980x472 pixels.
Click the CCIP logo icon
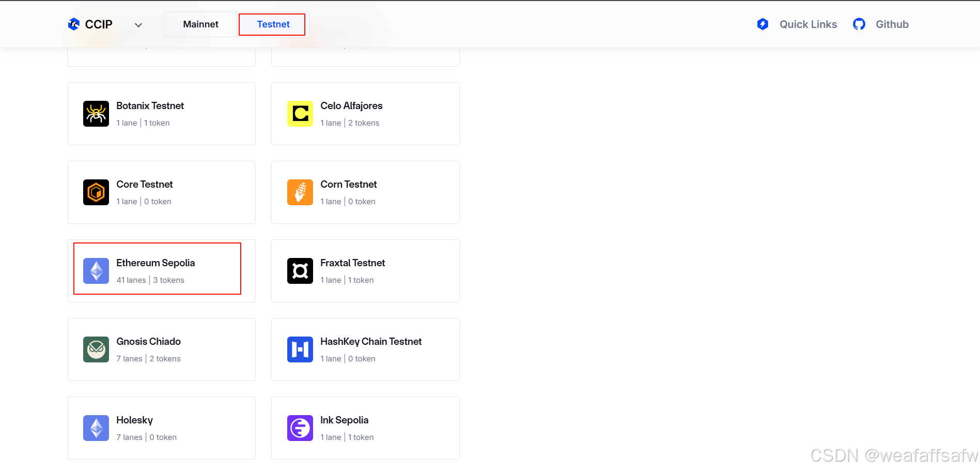point(74,24)
